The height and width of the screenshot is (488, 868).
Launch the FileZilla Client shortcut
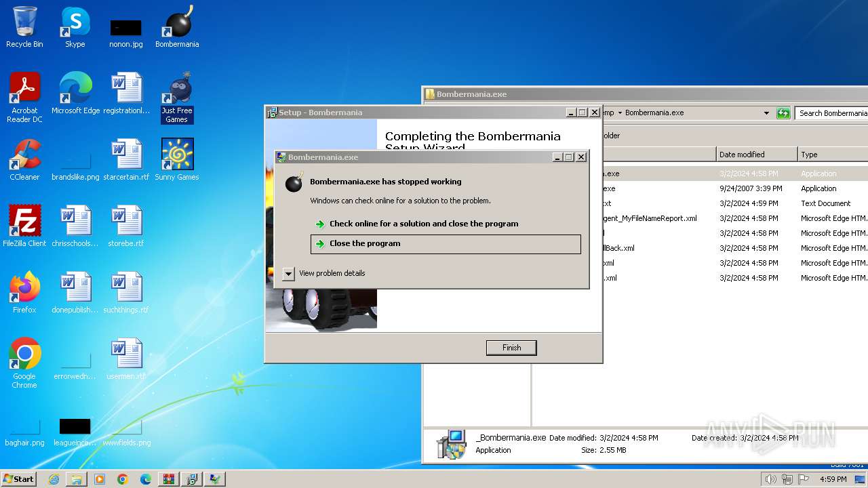(24, 226)
